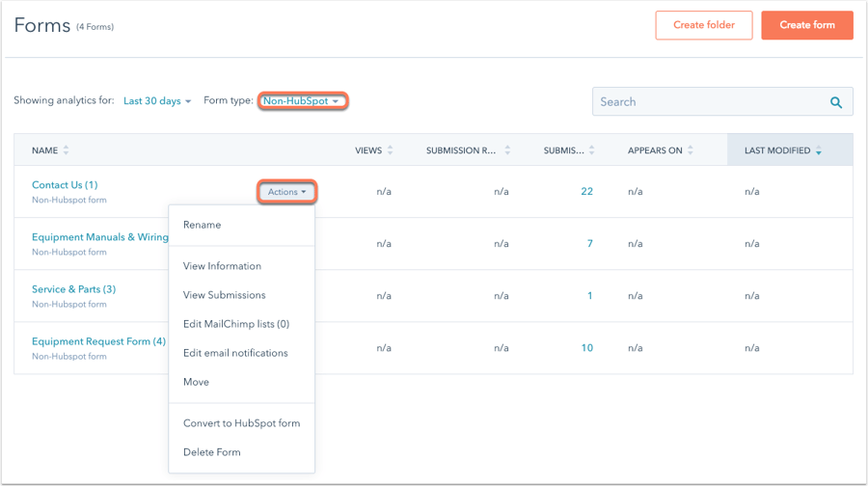Select Rename from the Actions menu
Viewport: 868px width, 486px height.
tap(203, 225)
